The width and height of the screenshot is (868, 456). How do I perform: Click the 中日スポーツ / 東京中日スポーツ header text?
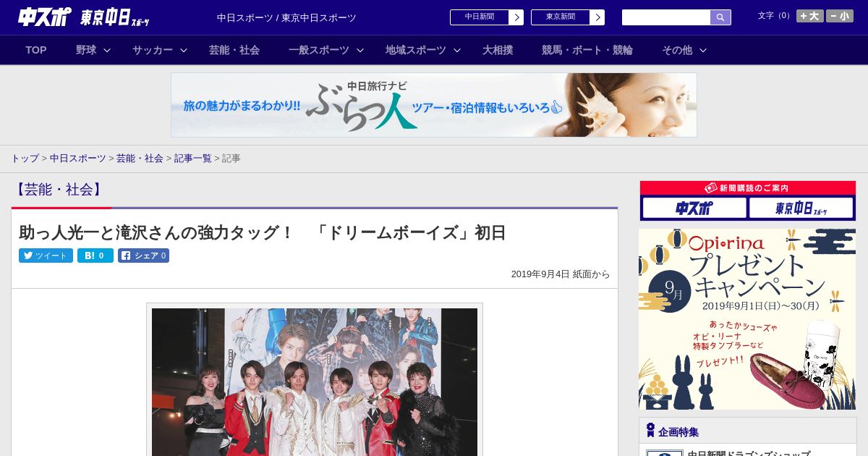[x=286, y=18]
